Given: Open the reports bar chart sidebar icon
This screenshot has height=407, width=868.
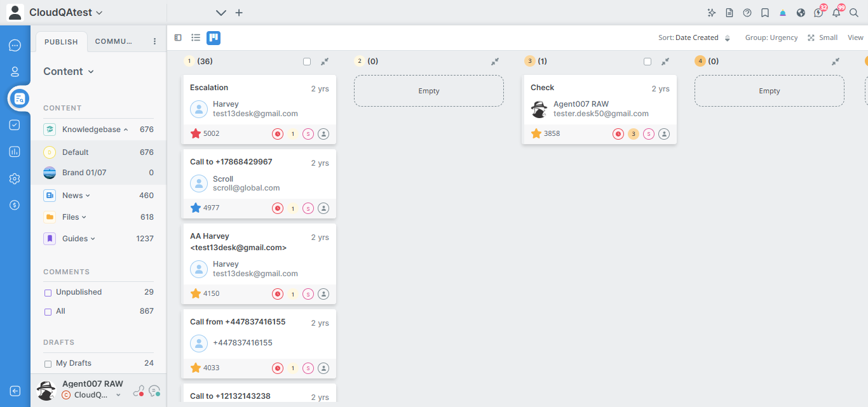Looking at the screenshot, I should 15,152.
